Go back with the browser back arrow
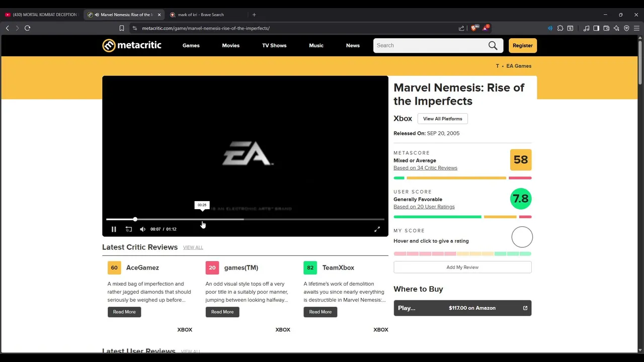The height and width of the screenshot is (362, 644). [8, 28]
